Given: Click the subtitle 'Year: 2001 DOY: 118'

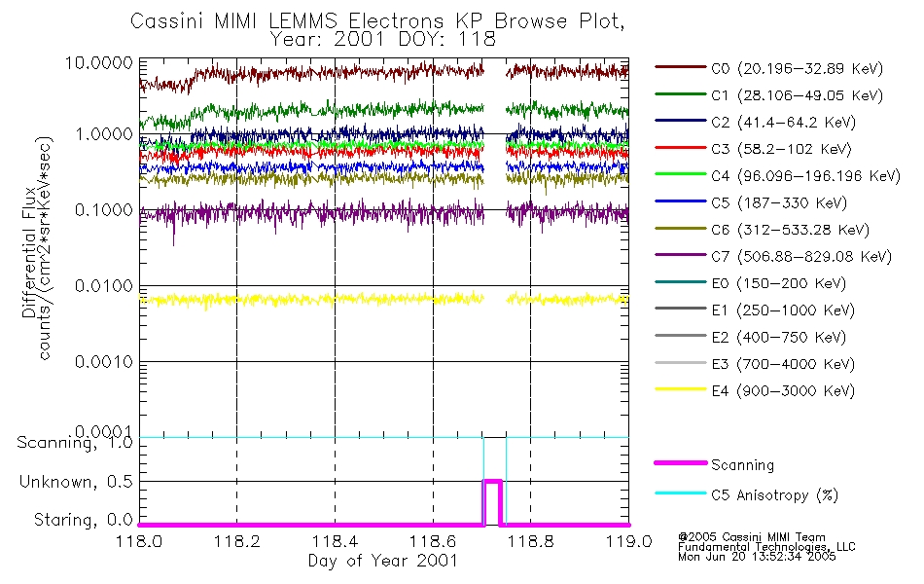Looking at the screenshot, I should pos(382,40).
